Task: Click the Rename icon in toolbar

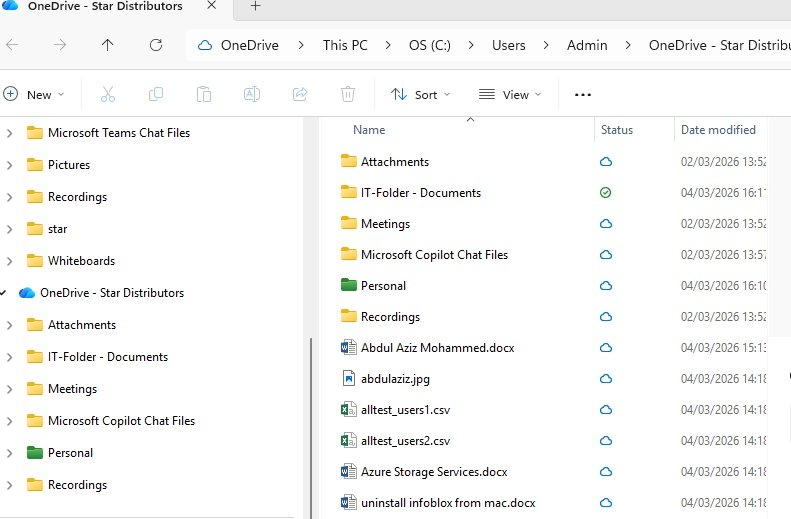Action: 252,94
